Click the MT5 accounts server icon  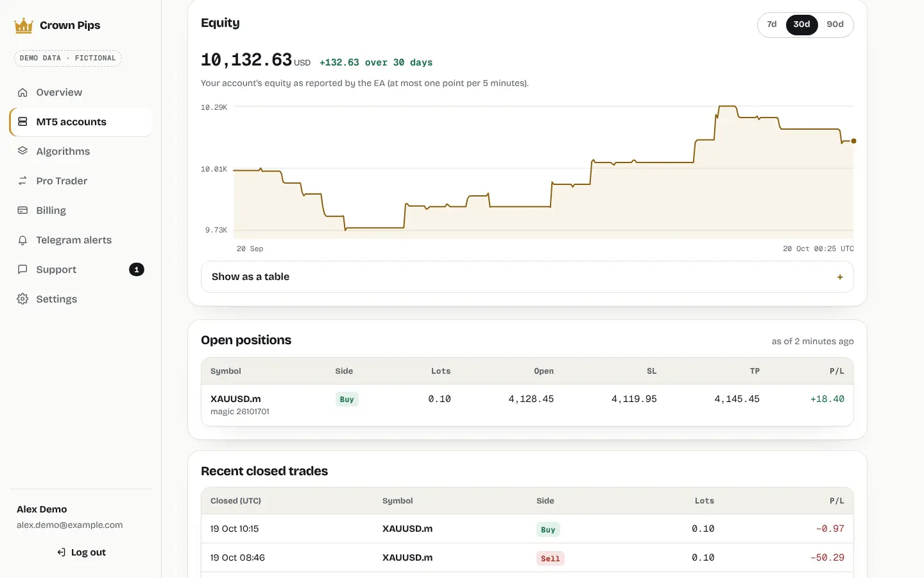22,122
